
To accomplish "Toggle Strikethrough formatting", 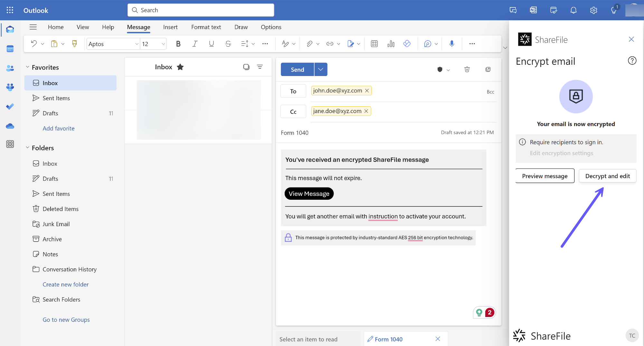I will pyautogui.click(x=228, y=44).
